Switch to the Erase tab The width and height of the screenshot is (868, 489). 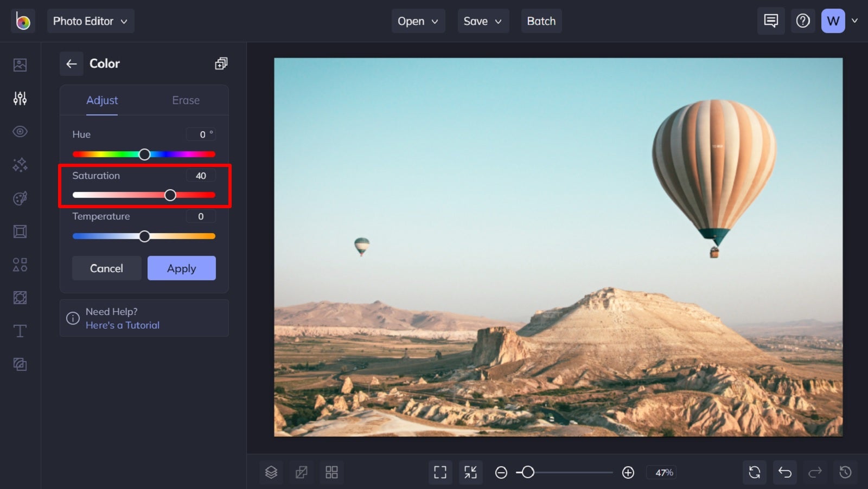click(x=186, y=100)
